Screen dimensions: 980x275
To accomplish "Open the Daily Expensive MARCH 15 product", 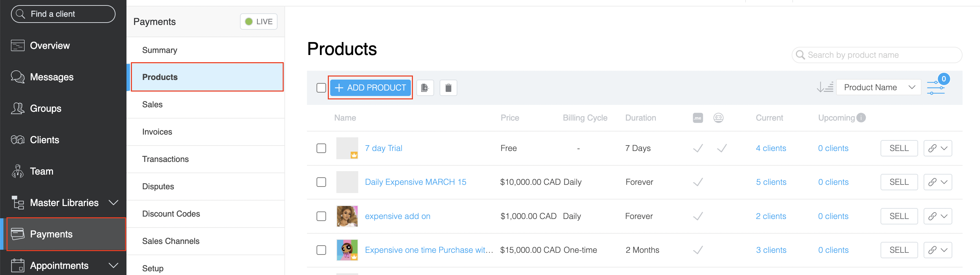I will (x=415, y=182).
